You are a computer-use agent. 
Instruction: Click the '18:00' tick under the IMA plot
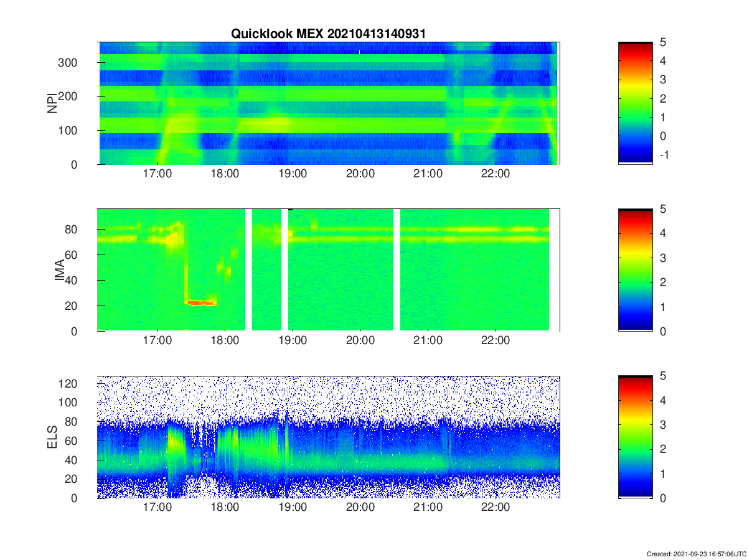225,341
